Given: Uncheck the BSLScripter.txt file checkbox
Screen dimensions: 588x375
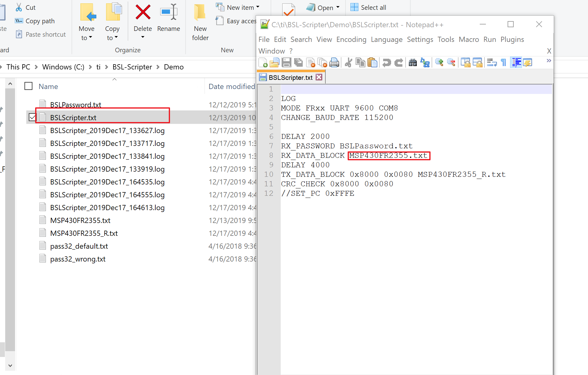Looking at the screenshot, I should 32,117.
